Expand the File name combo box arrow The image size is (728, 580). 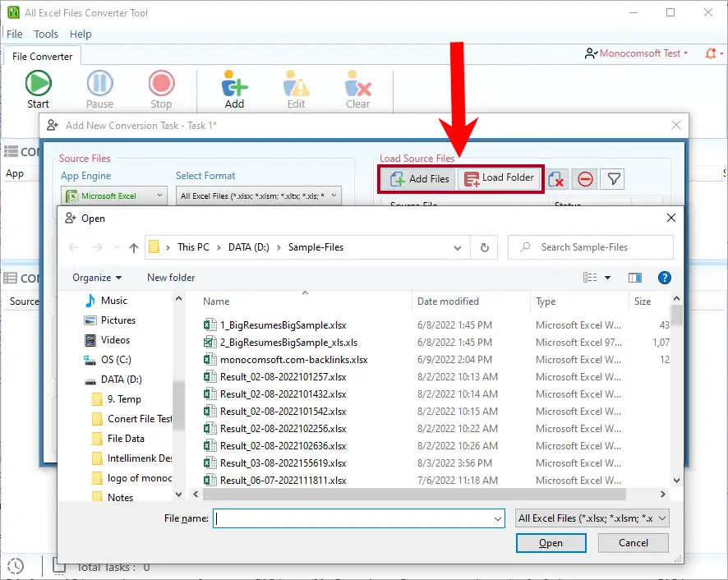point(498,518)
